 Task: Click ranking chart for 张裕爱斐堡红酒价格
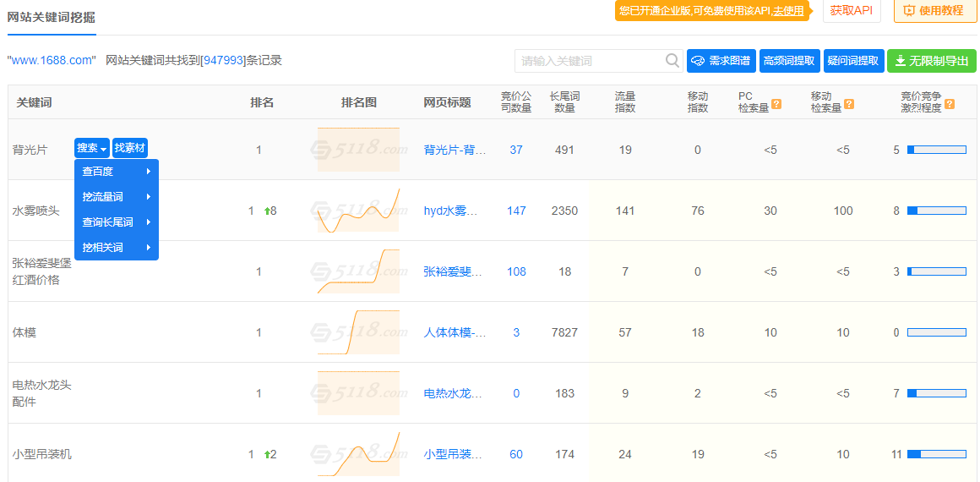[358, 271]
